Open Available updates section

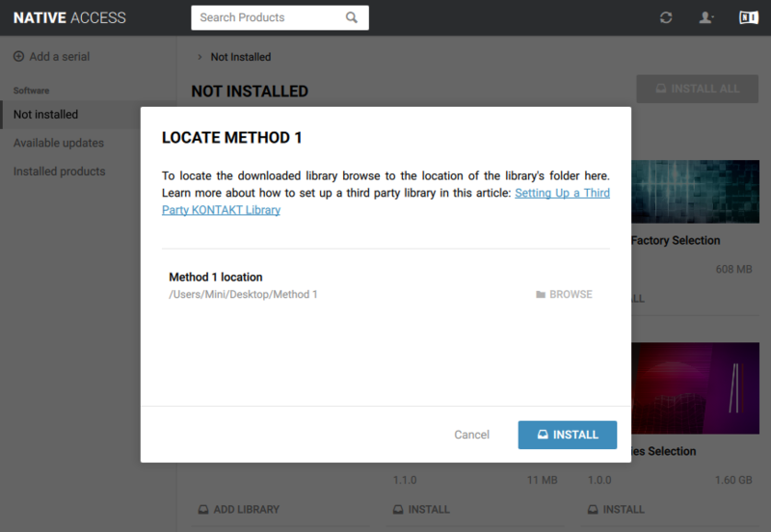[x=59, y=143]
